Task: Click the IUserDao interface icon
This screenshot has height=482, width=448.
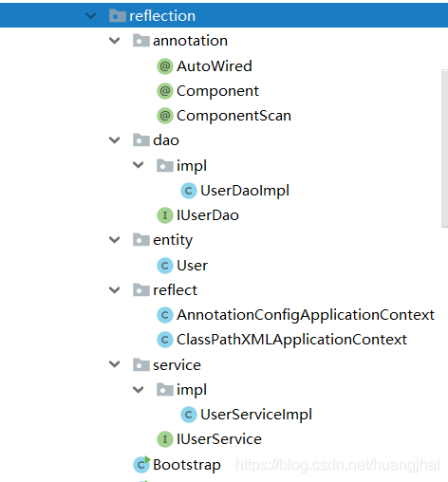Action: pyautogui.click(x=165, y=215)
